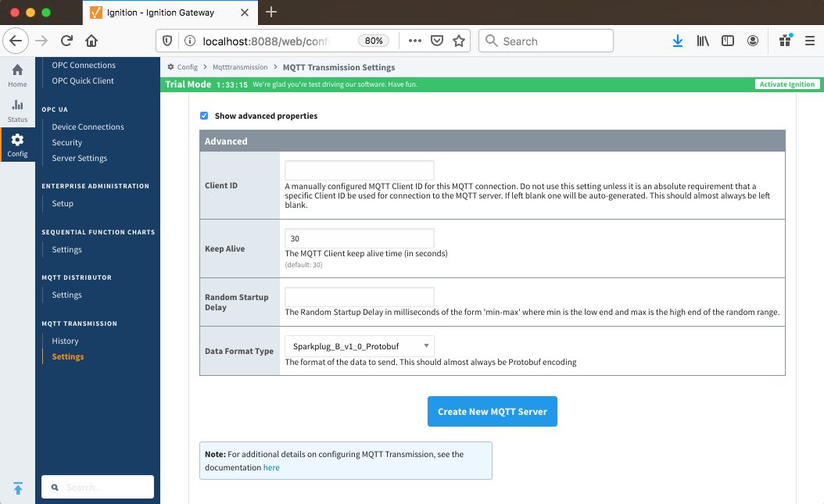Click the tracking protection shield icon
Image resolution: width=824 pixels, height=504 pixels.
167,41
